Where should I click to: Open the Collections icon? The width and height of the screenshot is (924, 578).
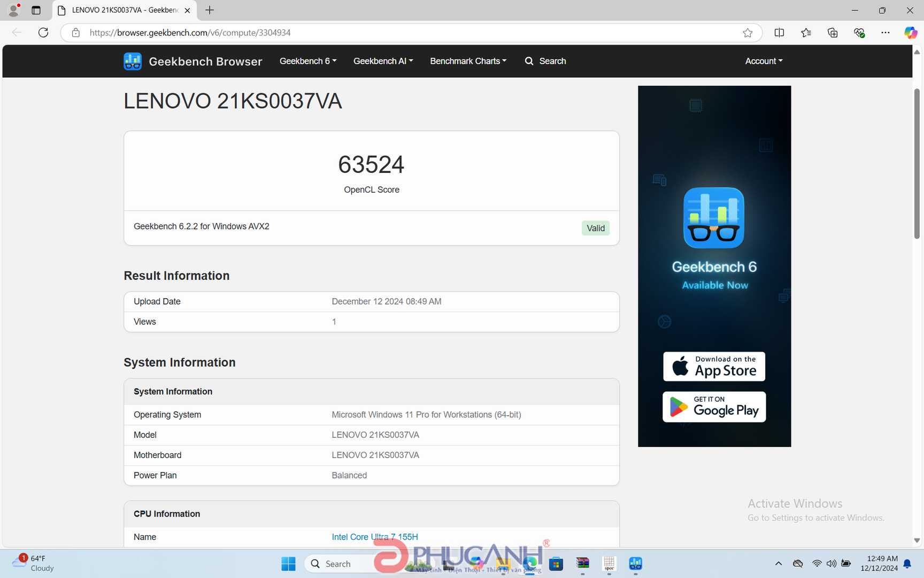tap(833, 33)
